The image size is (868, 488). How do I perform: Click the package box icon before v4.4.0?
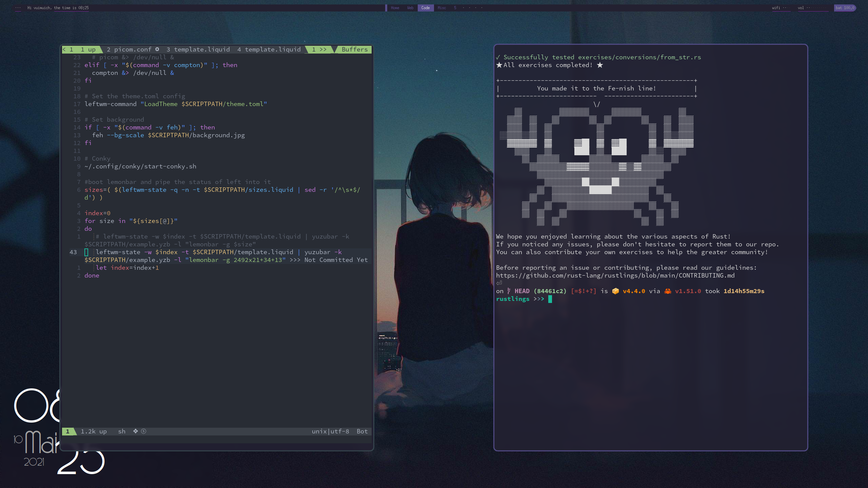coord(616,291)
